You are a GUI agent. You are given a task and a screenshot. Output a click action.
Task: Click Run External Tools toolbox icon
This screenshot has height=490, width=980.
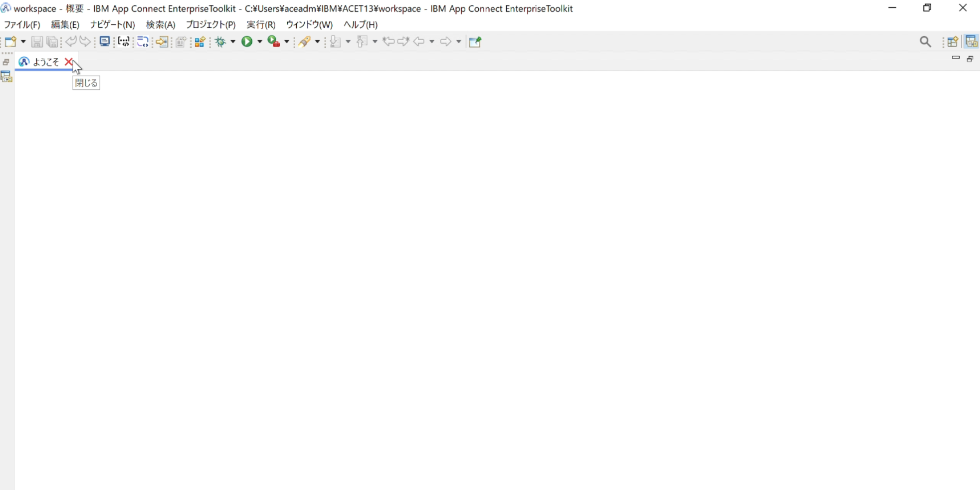(x=273, y=41)
